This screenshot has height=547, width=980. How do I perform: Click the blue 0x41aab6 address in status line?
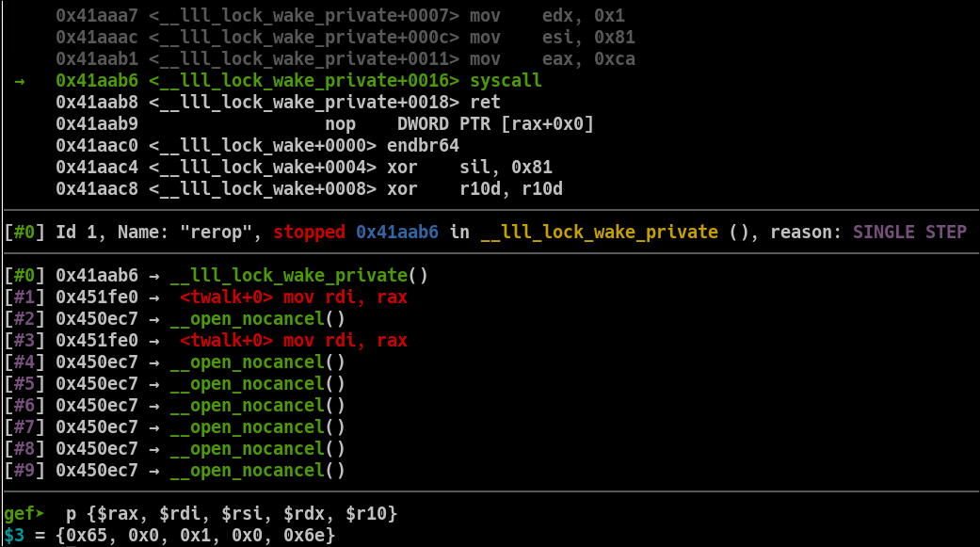pyautogui.click(x=397, y=232)
